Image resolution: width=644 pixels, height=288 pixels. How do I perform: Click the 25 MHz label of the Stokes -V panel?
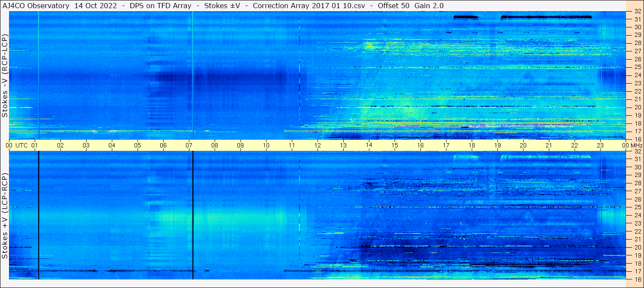(638, 67)
